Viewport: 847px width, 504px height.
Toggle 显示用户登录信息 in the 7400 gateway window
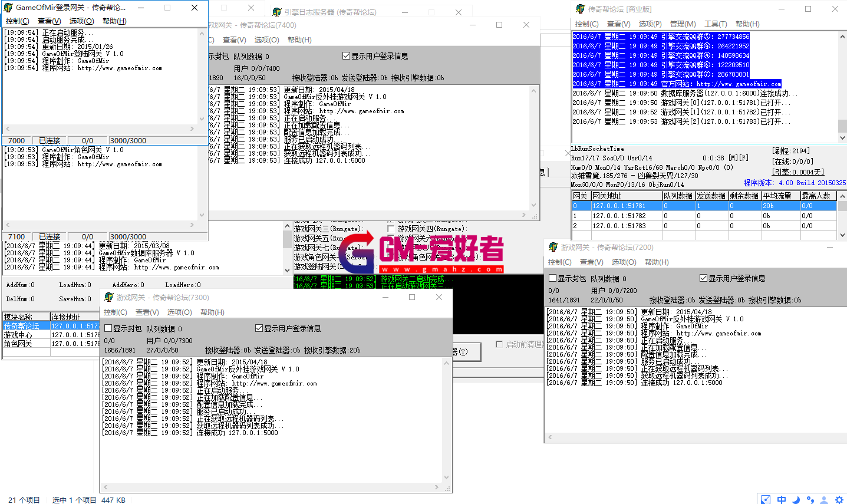click(346, 56)
